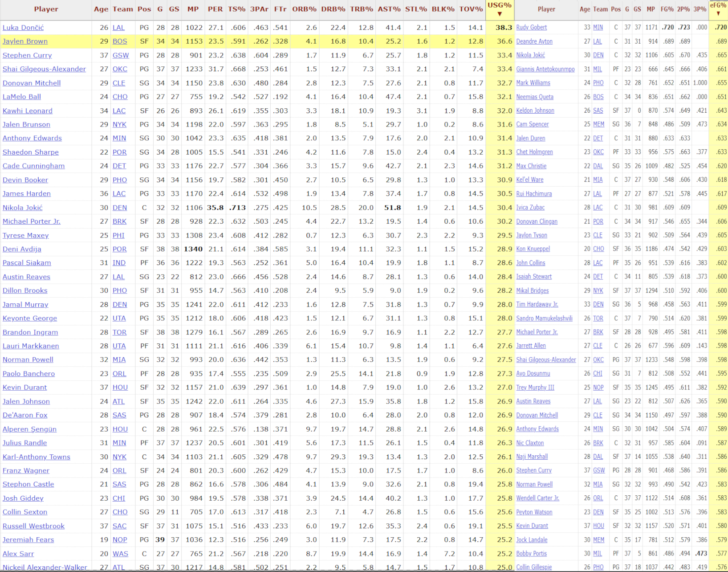
Task: Open Kon Knueppel's player page
Action: point(533,249)
